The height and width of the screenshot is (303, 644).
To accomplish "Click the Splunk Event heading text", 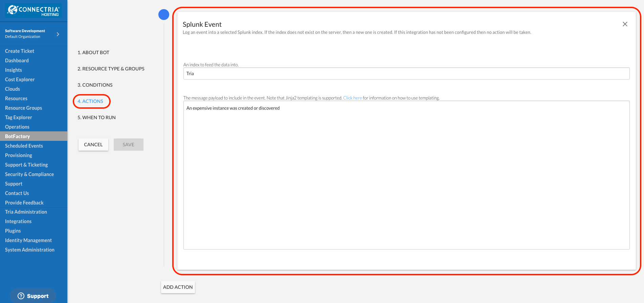I will (202, 24).
